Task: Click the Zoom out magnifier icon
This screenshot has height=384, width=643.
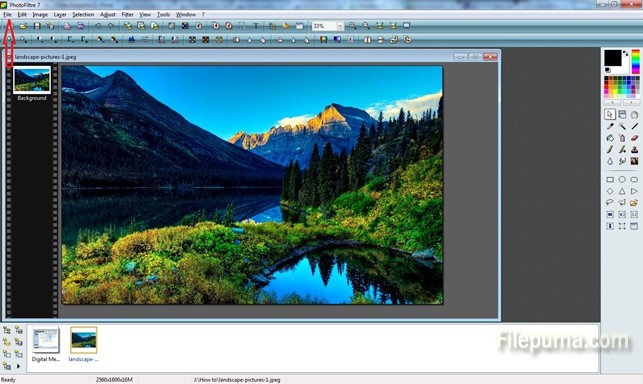Action: pyautogui.click(x=366, y=26)
